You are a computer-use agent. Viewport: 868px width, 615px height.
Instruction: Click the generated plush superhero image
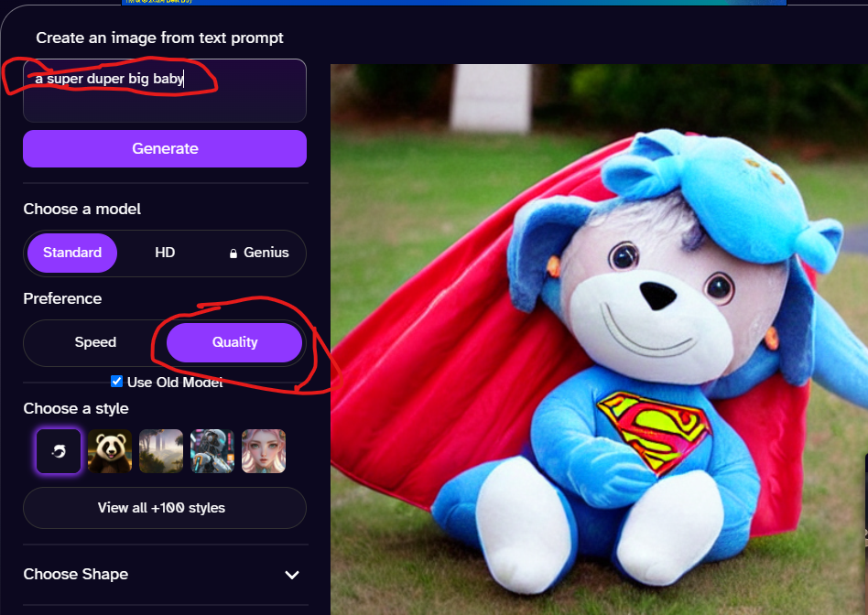click(x=599, y=340)
